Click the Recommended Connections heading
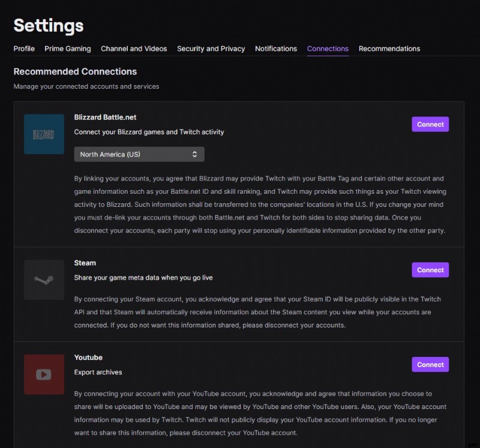Viewport: 480px width, 448px height. [75, 71]
